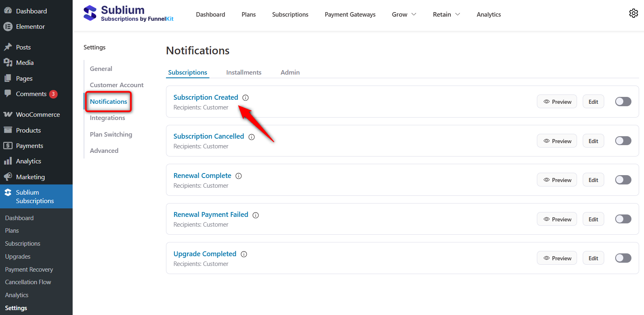Image resolution: width=644 pixels, height=315 pixels.
Task: Expand the Grow dropdown menu
Action: [404, 15]
